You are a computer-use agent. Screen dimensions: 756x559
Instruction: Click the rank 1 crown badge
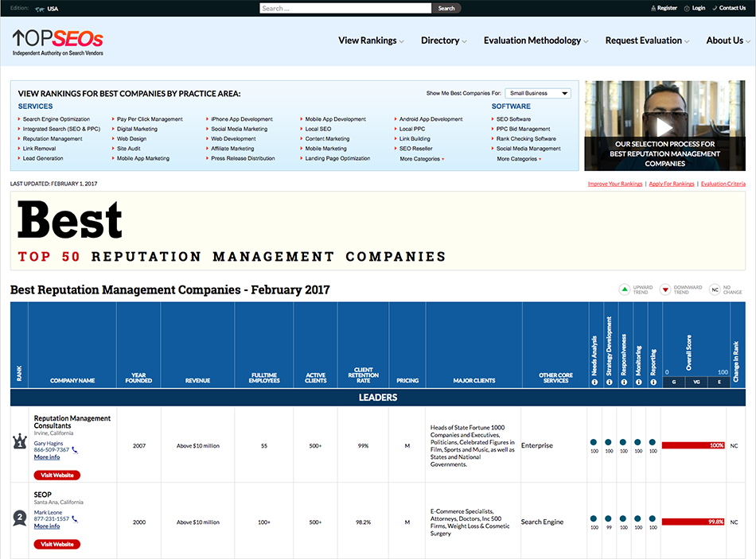pos(21,443)
